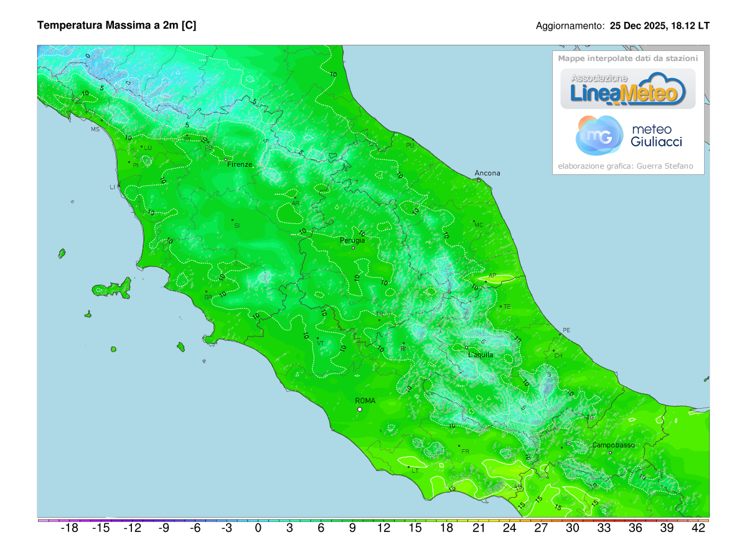Screen dimensions: 747x560
Task: Open the elaborazione grafica credit panel
Action: click(626, 166)
